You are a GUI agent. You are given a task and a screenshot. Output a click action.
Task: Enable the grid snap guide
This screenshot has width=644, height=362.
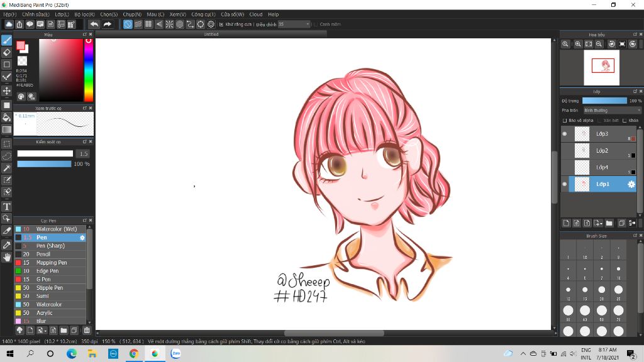(x=148, y=25)
